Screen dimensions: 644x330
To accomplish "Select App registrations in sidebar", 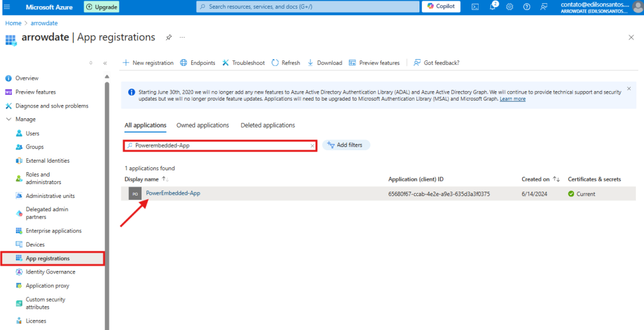I will tap(52, 258).
